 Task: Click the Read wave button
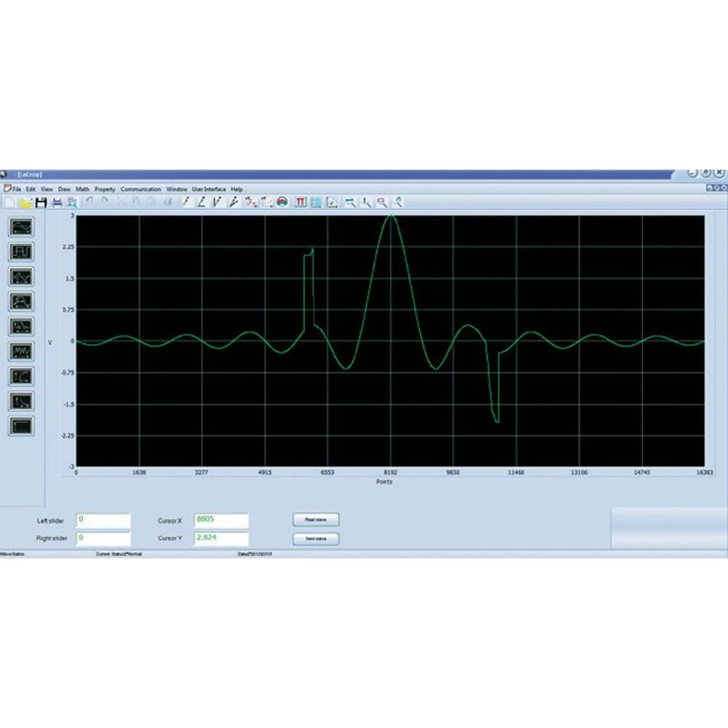pyautogui.click(x=315, y=520)
